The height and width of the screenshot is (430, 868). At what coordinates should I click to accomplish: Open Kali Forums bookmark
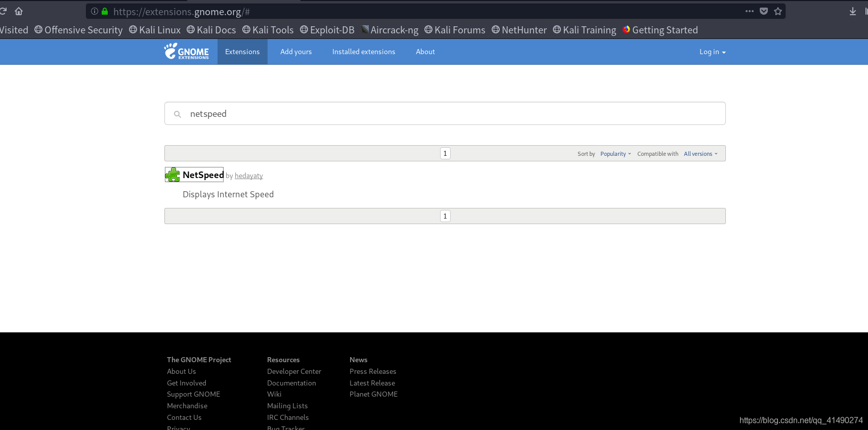455,30
